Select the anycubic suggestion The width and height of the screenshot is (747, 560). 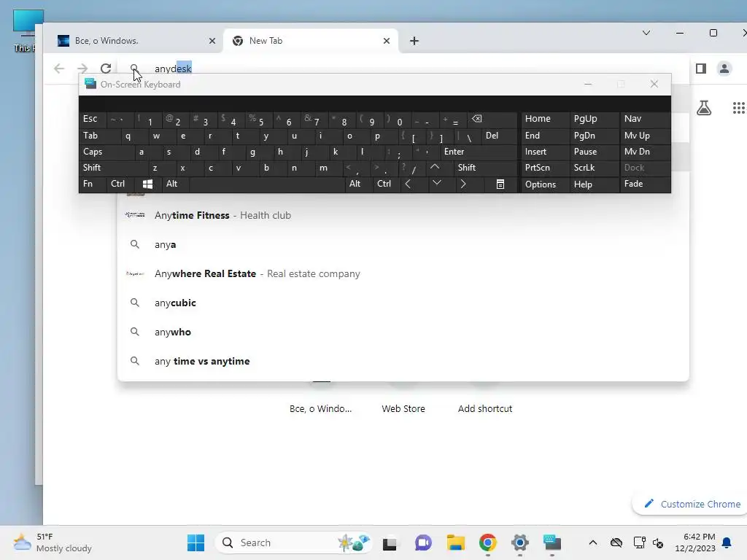tap(403, 303)
